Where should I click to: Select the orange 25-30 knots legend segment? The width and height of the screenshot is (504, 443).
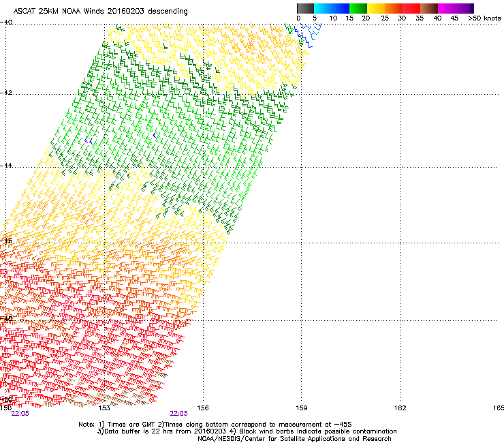(394, 8)
